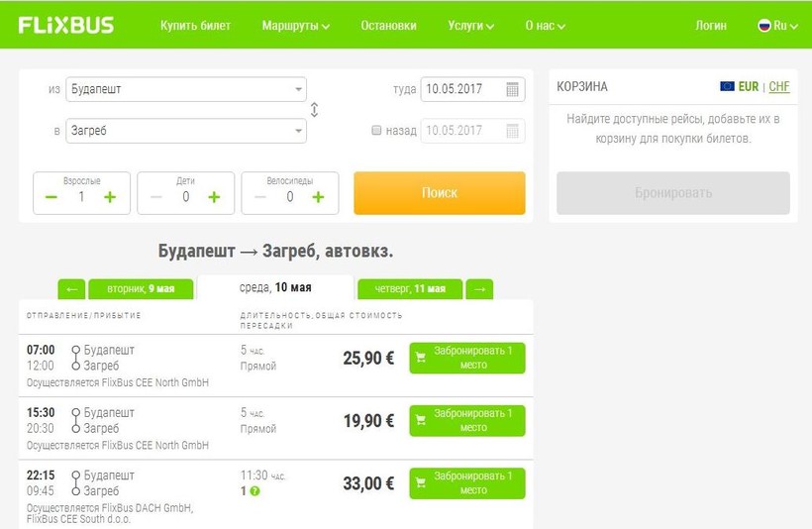Expand the departure city Будапешт dropdown
Image resolution: width=812 pixels, height=529 pixels.
[x=299, y=89]
